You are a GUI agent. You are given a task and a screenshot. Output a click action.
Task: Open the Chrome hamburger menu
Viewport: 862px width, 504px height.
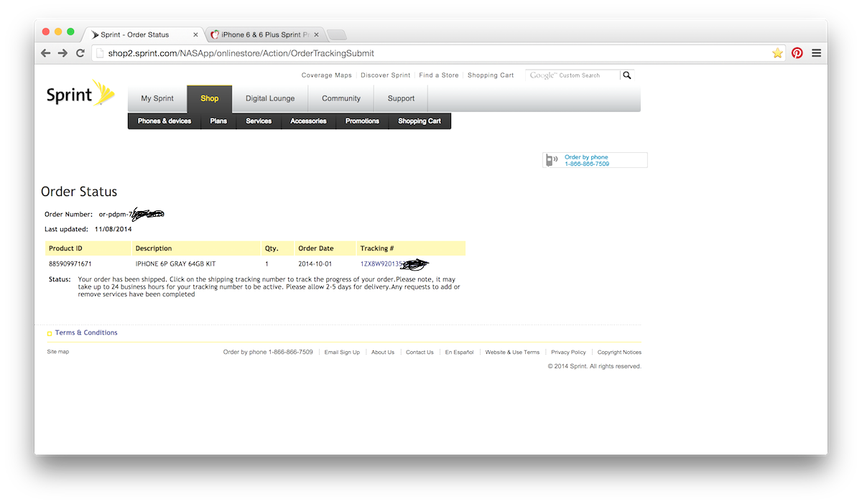[x=817, y=53]
